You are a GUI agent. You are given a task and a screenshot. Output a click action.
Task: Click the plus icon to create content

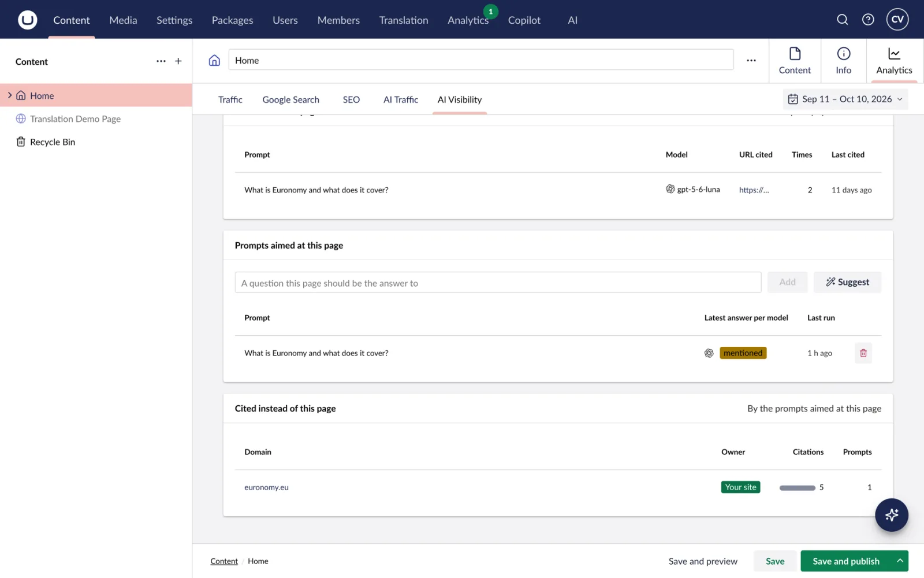point(178,61)
